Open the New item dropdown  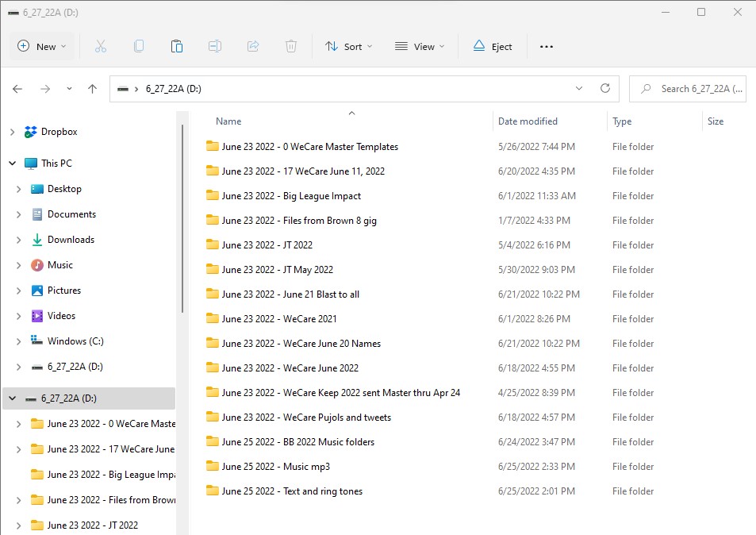[x=42, y=46]
